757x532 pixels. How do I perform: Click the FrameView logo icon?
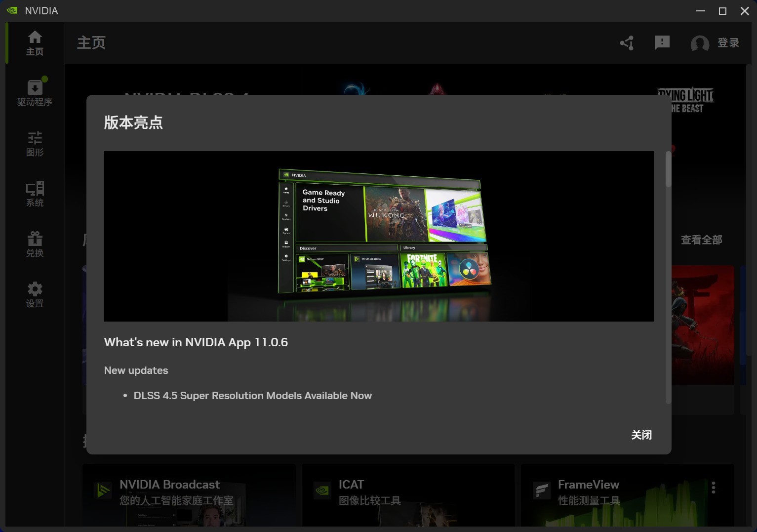click(x=542, y=491)
